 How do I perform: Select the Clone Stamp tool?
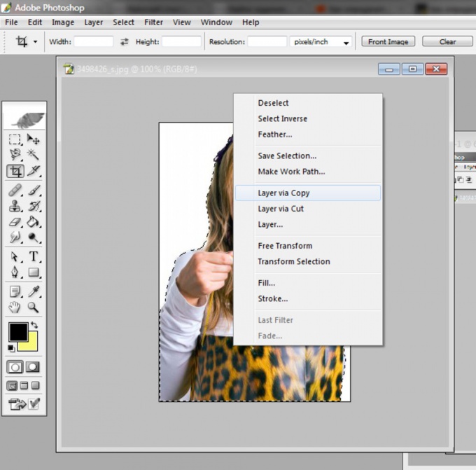pos(15,206)
